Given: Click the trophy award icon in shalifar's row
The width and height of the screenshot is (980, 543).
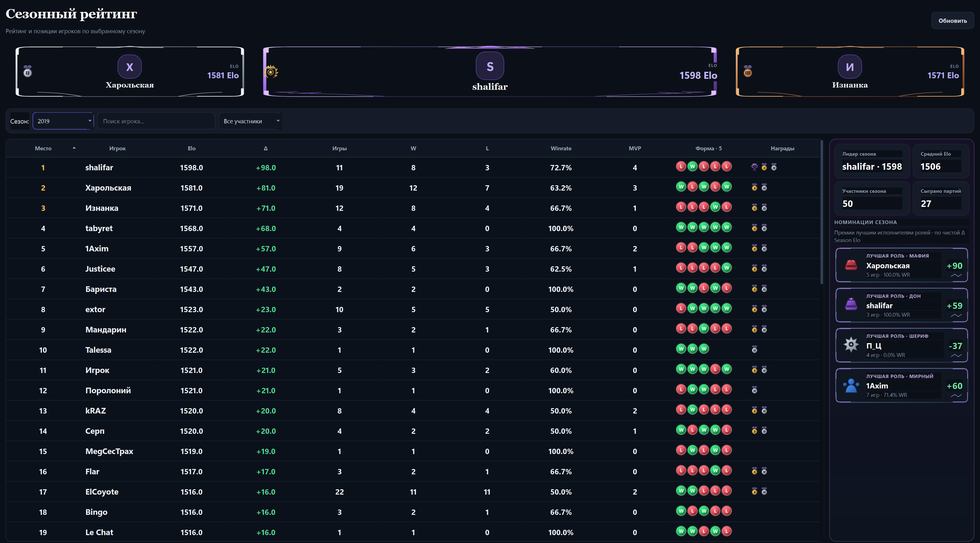Looking at the screenshot, I should coord(754,167).
